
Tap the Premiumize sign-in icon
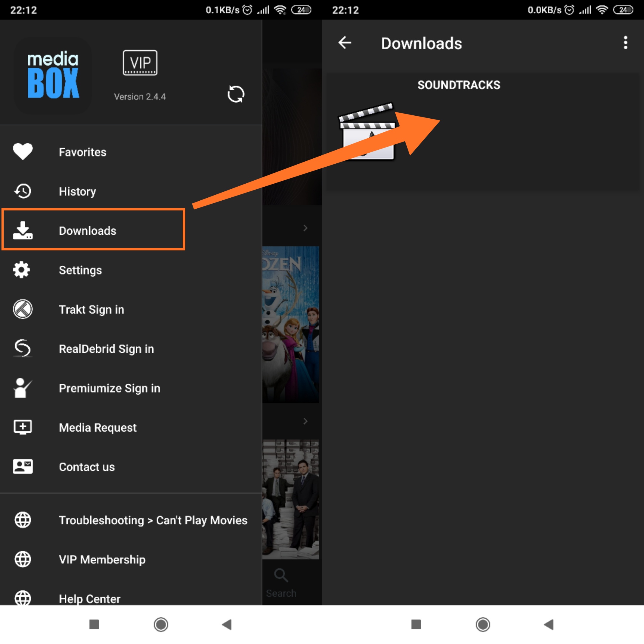coord(22,388)
